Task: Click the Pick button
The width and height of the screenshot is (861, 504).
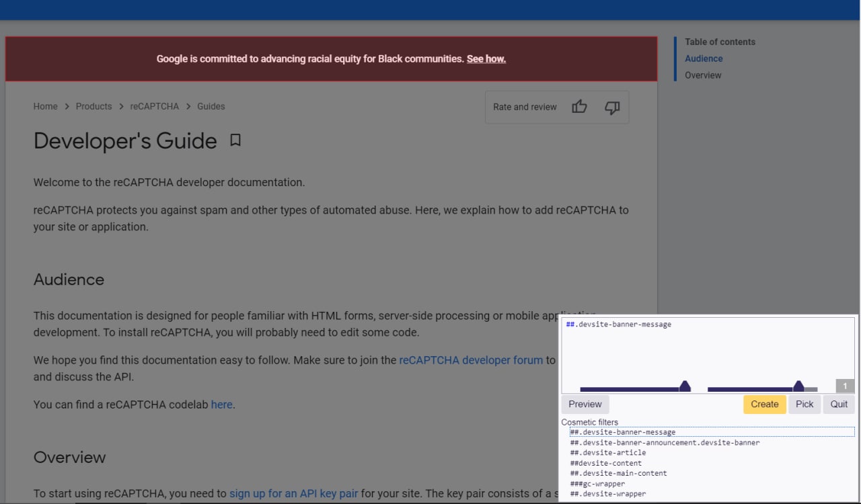Action: 804,404
